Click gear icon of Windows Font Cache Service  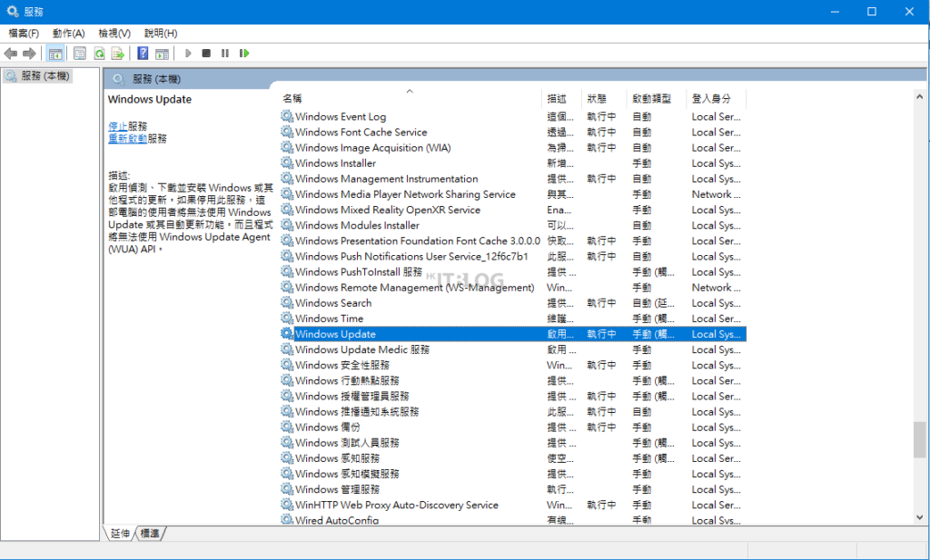coord(287,133)
